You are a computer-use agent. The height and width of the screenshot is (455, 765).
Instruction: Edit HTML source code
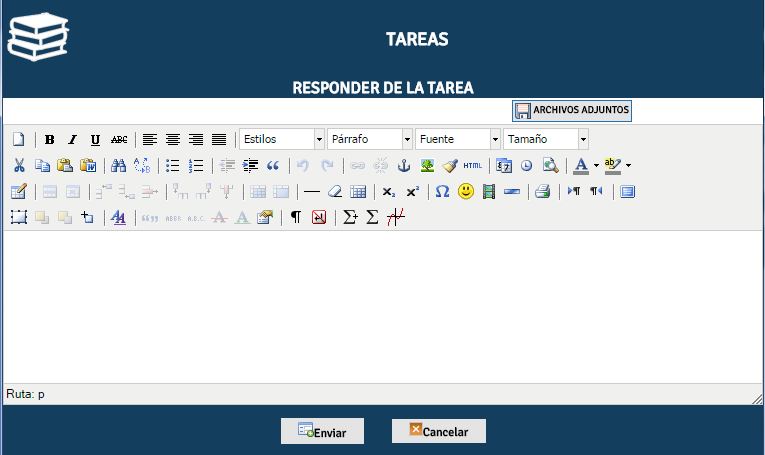pyautogui.click(x=472, y=165)
